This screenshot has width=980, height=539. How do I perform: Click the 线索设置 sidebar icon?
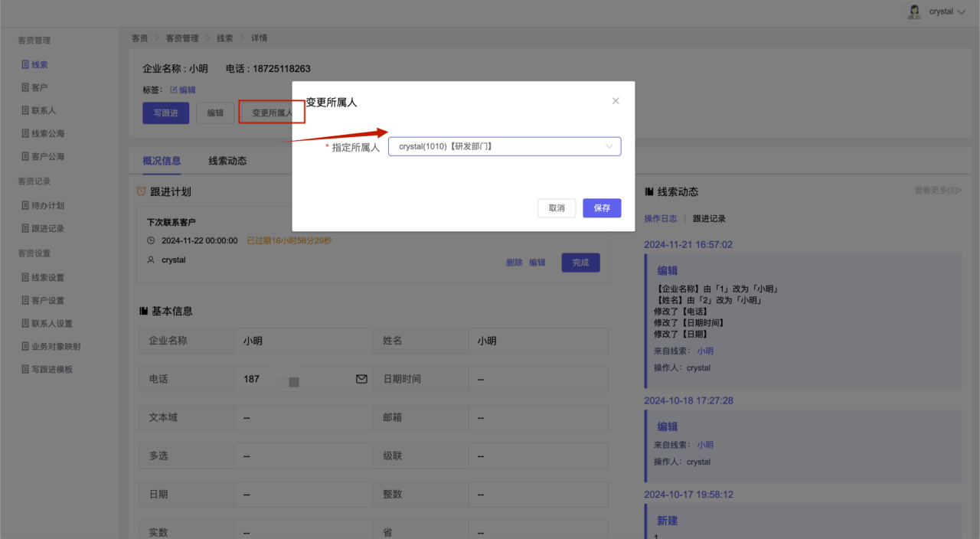25,277
